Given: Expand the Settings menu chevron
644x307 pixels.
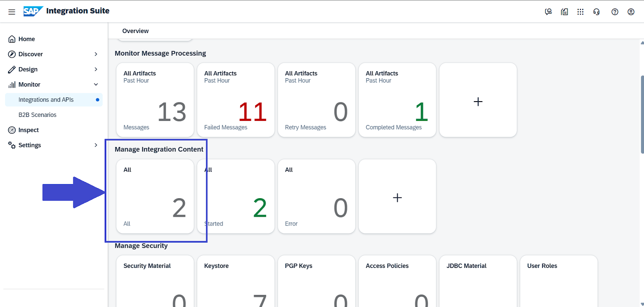Looking at the screenshot, I should pyautogui.click(x=96, y=145).
